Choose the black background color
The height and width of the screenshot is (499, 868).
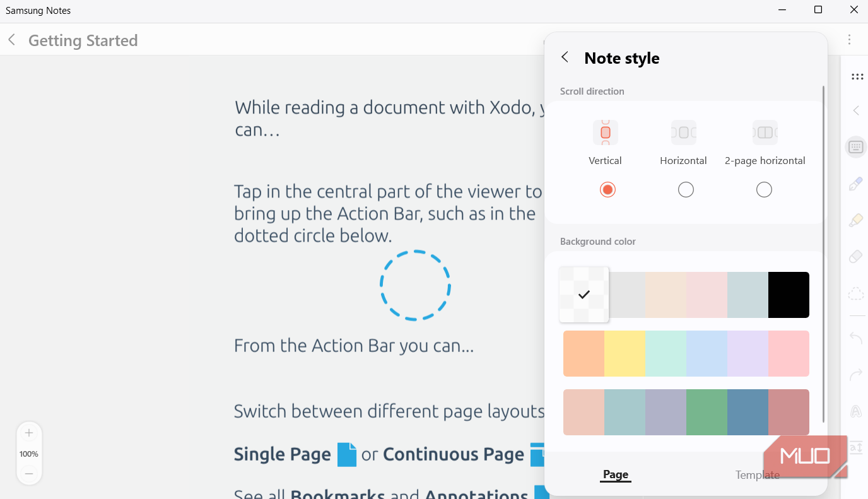(789, 295)
